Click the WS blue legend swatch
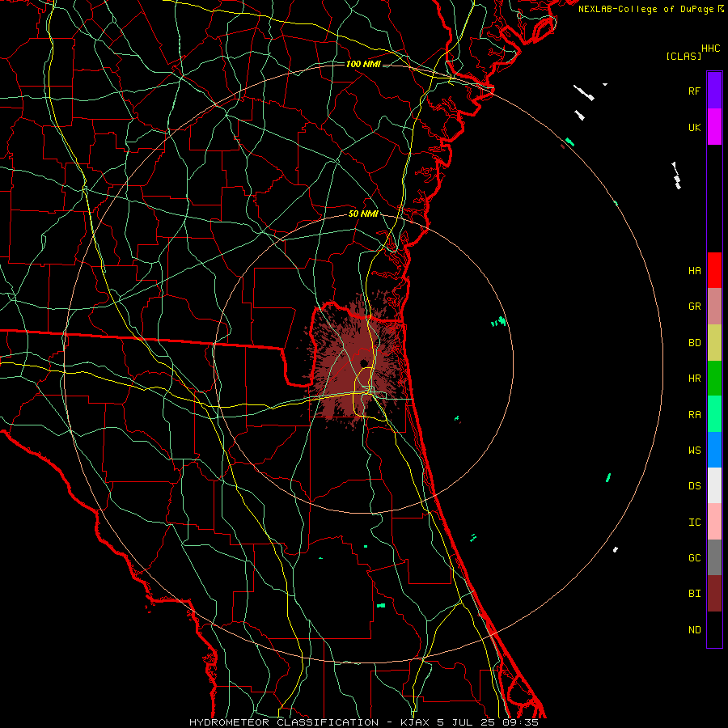728x728 pixels. pyautogui.click(x=714, y=450)
